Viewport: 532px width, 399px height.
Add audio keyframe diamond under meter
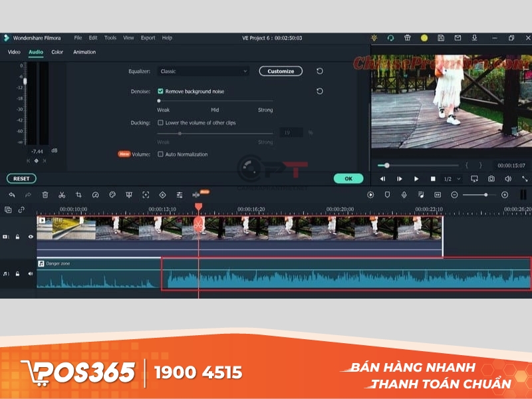[37, 161]
